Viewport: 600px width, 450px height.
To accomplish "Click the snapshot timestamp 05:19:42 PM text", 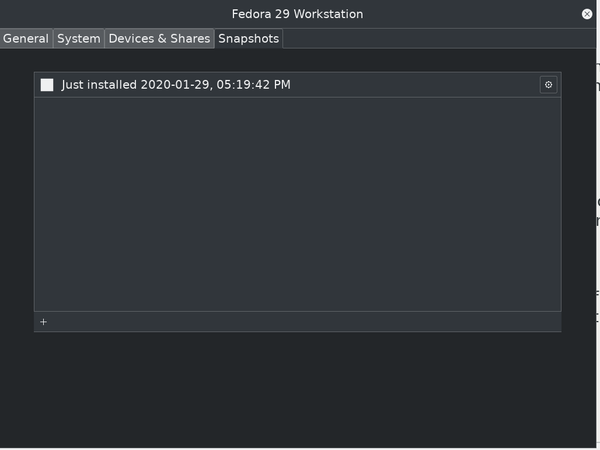I will 253,85.
